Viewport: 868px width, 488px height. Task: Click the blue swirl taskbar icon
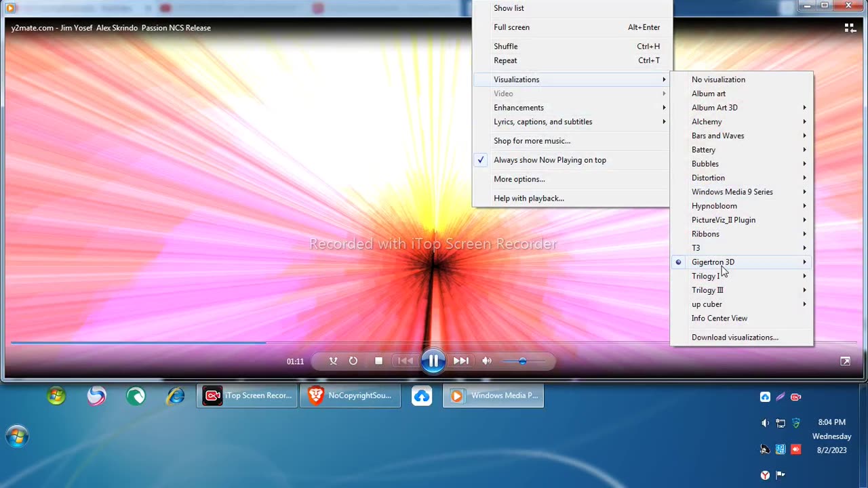pyautogui.click(x=96, y=396)
